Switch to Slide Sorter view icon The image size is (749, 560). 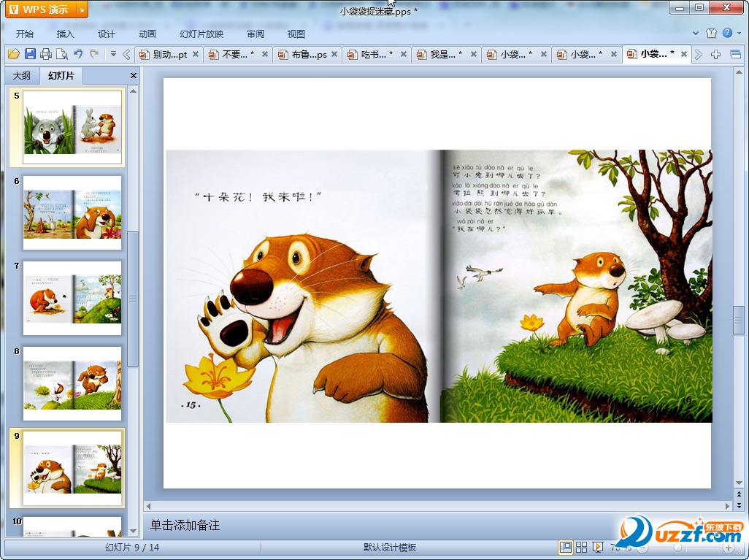coord(581,547)
